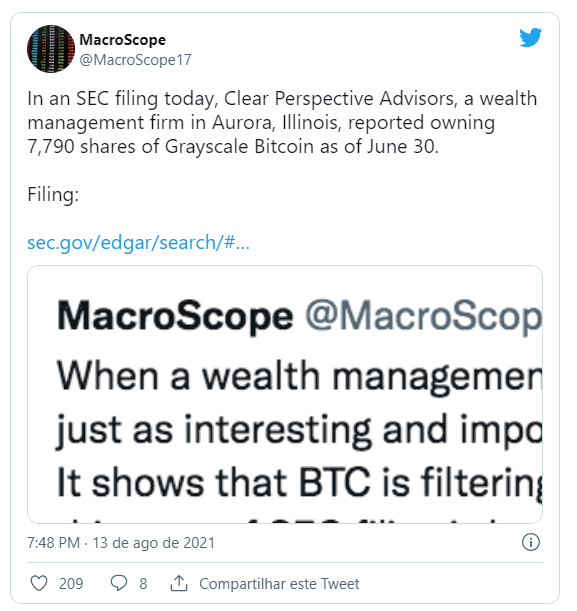Open the @MacroScope17 handle

click(x=135, y=60)
